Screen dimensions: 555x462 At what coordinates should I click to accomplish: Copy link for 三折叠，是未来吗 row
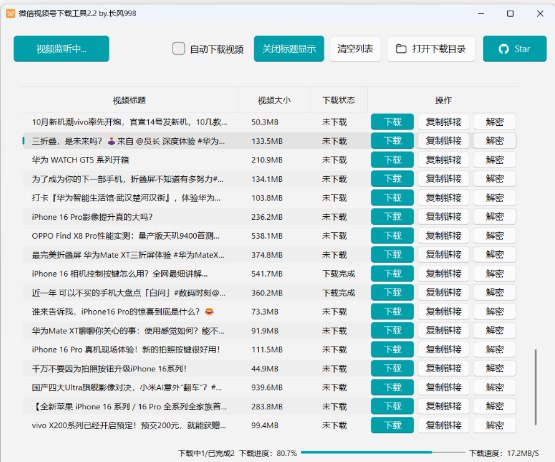pyautogui.click(x=444, y=141)
